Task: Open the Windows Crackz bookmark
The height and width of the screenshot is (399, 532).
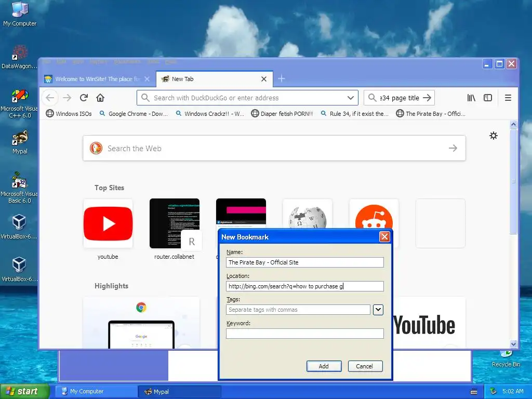Action: click(210, 114)
